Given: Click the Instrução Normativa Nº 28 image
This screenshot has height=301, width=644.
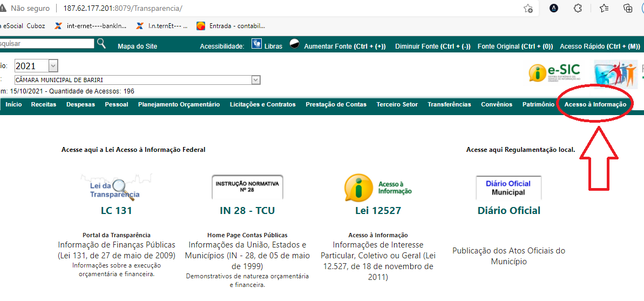Looking at the screenshot, I should coord(247,187).
